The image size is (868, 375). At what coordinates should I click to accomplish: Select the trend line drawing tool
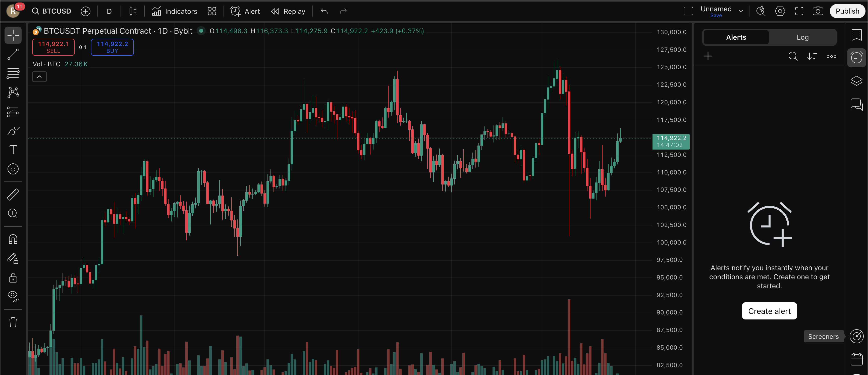pos(13,54)
